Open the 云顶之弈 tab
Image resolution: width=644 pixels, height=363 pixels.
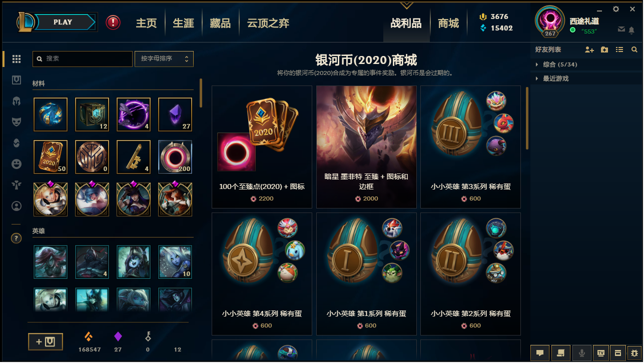pos(268,23)
